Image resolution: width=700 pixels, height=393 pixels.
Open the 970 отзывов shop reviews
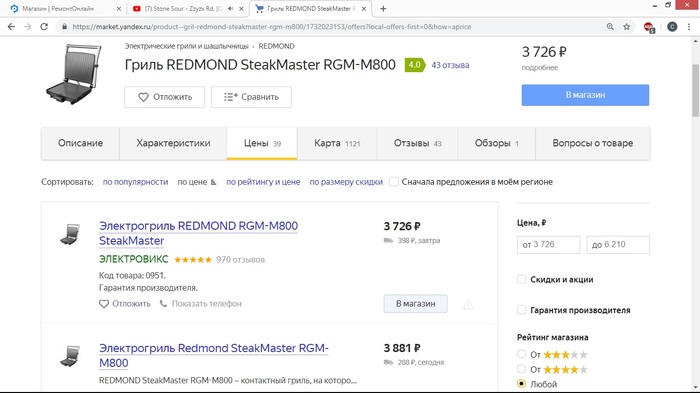tap(240, 259)
